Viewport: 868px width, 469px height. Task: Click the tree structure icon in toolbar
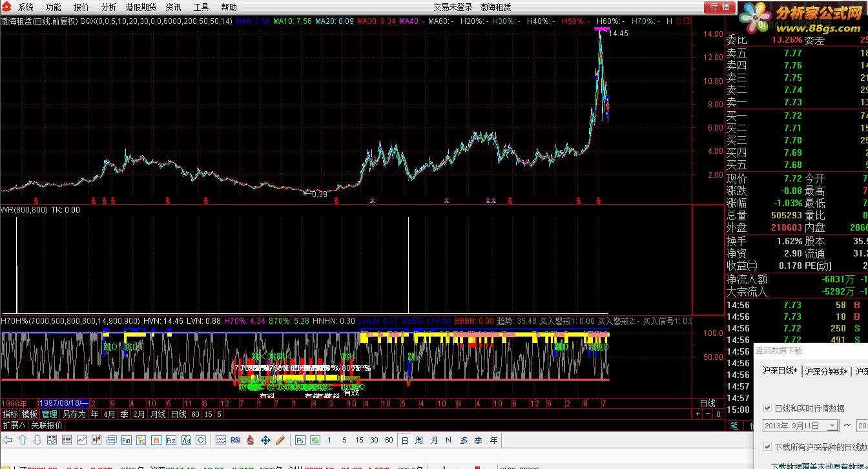point(141,440)
